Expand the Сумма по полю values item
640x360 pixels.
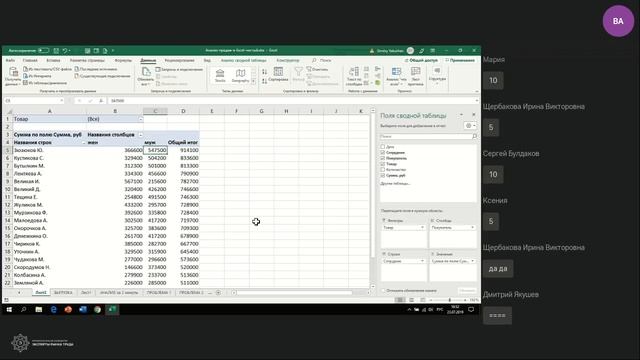472,261
